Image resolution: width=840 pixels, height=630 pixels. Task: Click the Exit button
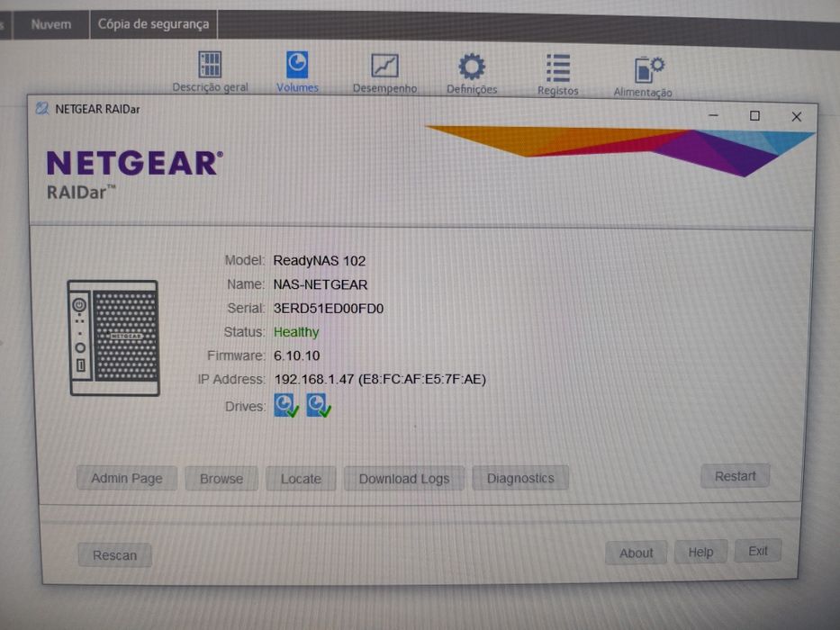[758, 551]
